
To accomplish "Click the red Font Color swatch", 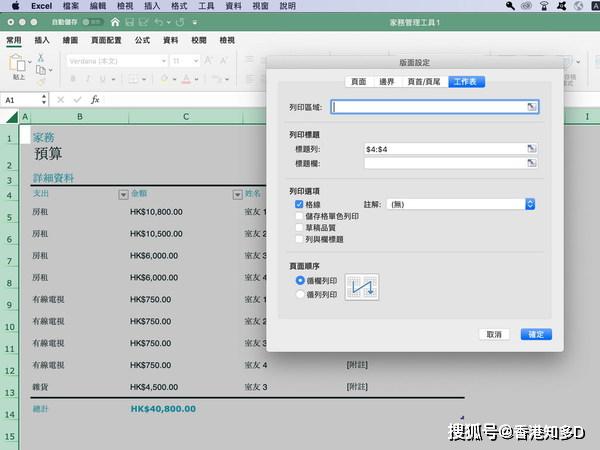I will tap(186, 79).
